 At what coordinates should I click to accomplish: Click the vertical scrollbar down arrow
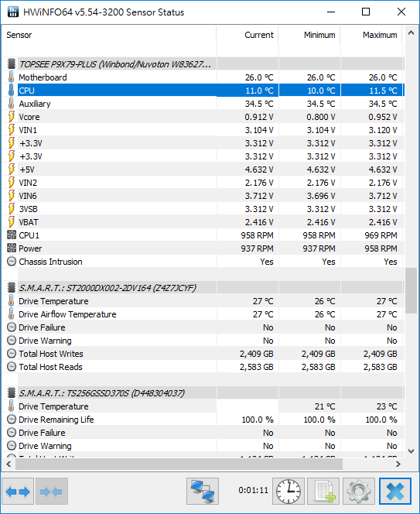[411, 451]
